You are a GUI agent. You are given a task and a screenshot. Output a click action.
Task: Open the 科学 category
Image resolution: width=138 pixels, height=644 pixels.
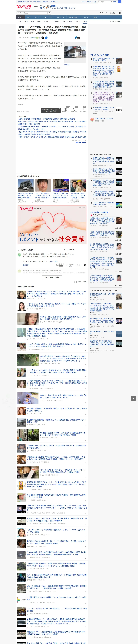[x=71, y=21]
